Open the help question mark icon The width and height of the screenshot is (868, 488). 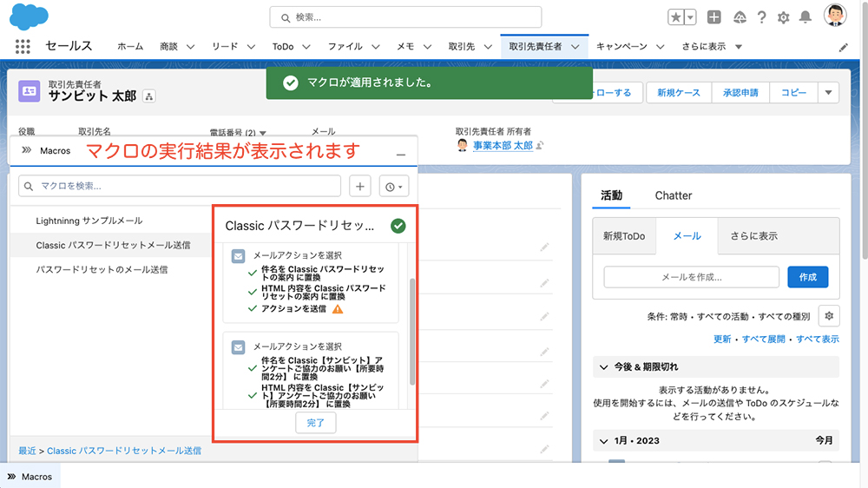coord(762,17)
